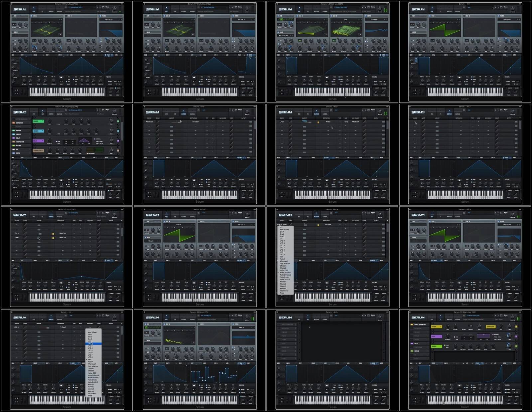The image size is (532, 412).
Task: Enable Multiband checkbox in BA Amoplogy compressor
Action: pyautogui.click(x=87, y=154)
